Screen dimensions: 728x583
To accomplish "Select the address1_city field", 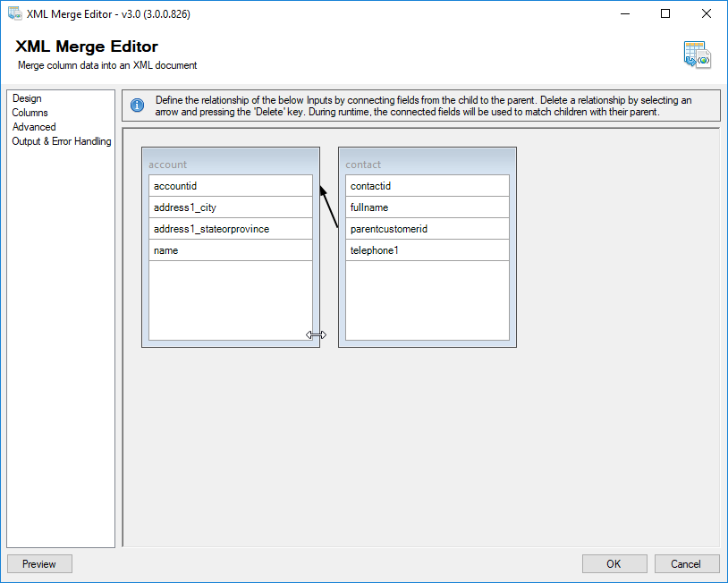I will point(231,207).
